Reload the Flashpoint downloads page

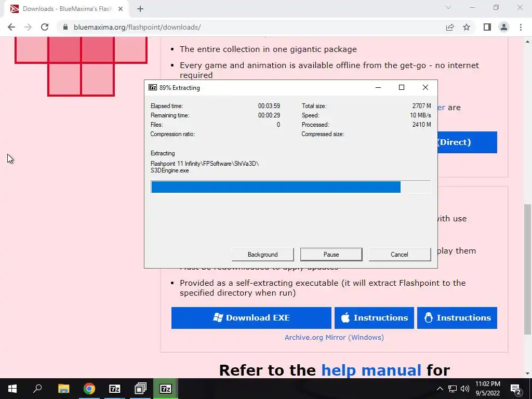pyautogui.click(x=45, y=27)
